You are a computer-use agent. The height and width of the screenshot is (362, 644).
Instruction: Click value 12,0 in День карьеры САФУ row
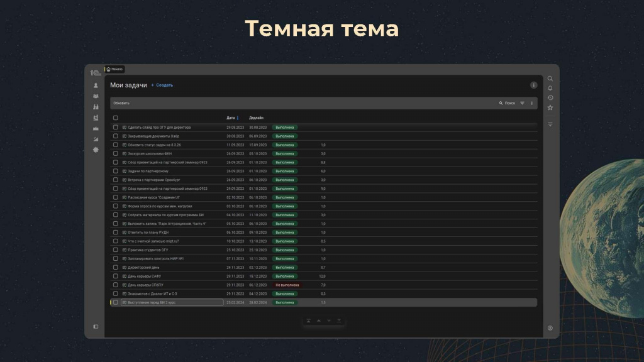coord(323,277)
